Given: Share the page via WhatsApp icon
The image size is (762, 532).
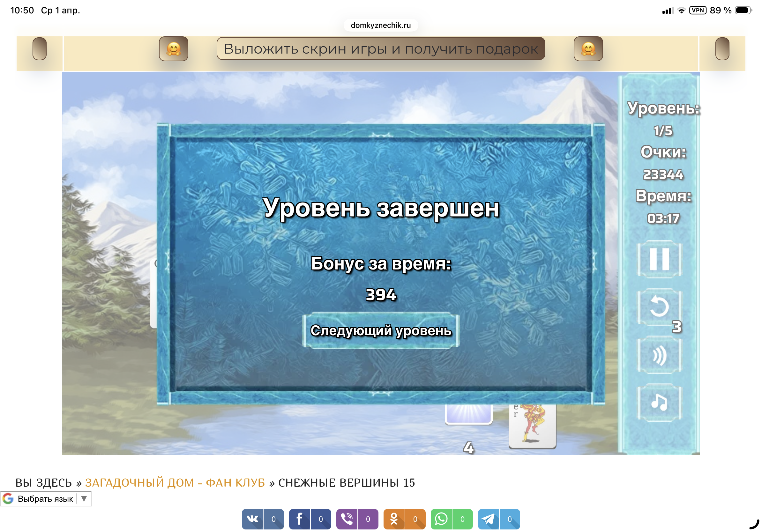Looking at the screenshot, I should [441, 519].
